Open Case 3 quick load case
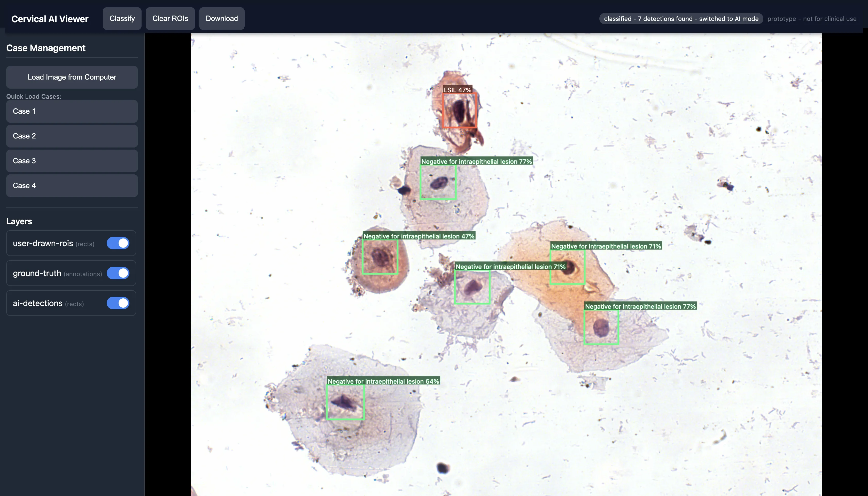 point(72,160)
